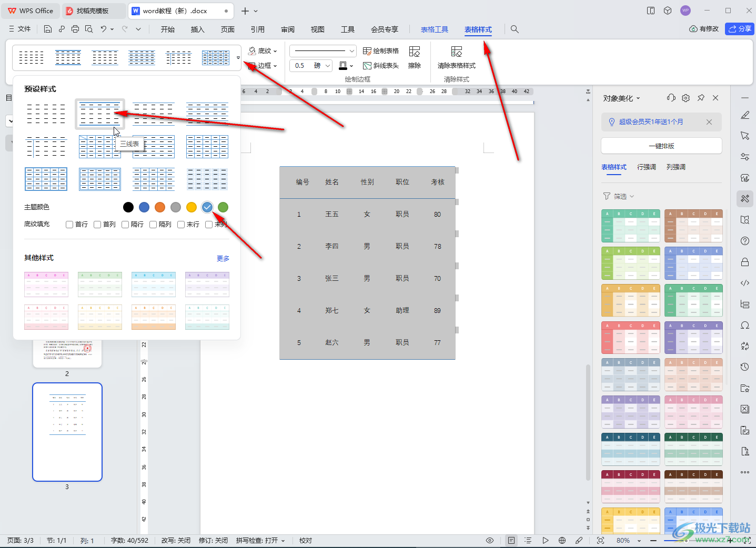Click the headset support icon in panel
Viewport: 756px width, 548px height.
pos(671,98)
